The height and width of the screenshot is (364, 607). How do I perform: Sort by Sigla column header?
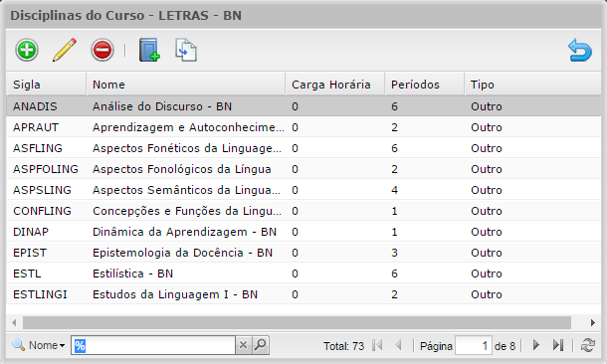(46, 85)
